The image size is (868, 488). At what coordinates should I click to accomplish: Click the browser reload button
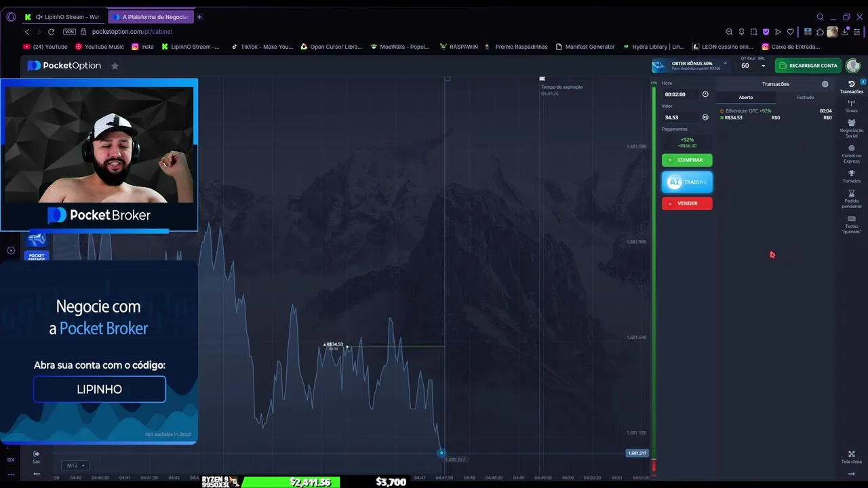pyautogui.click(x=51, y=32)
